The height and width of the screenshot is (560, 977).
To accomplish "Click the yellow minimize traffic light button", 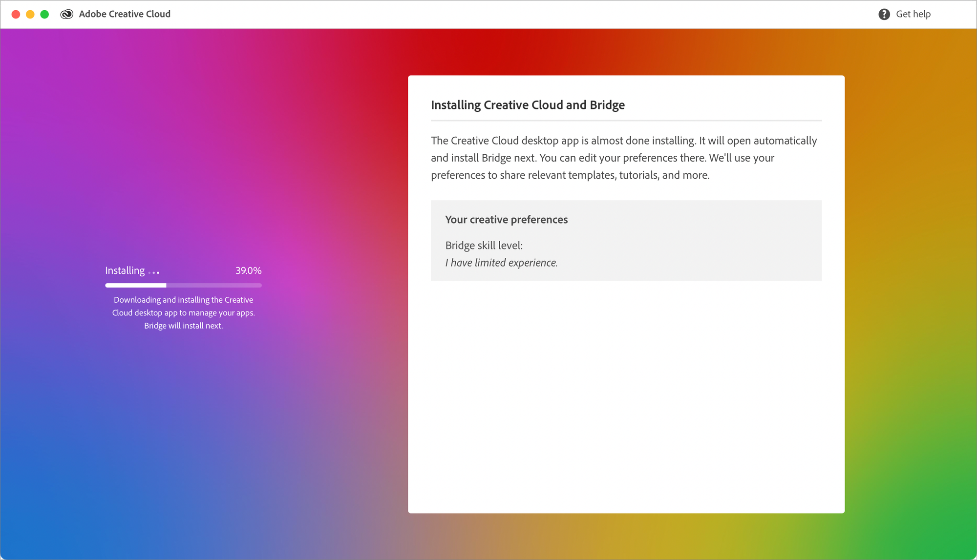I will pyautogui.click(x=30, y=14).
